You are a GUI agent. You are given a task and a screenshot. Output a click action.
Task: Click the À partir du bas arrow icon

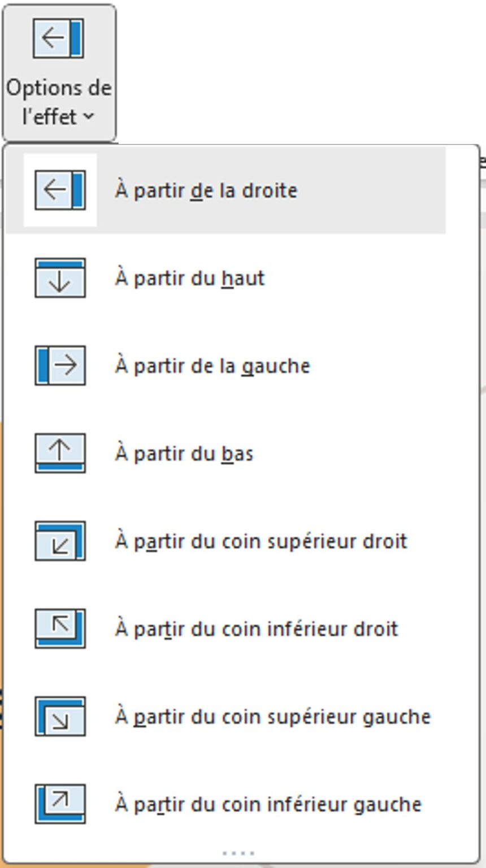point(59,453)
